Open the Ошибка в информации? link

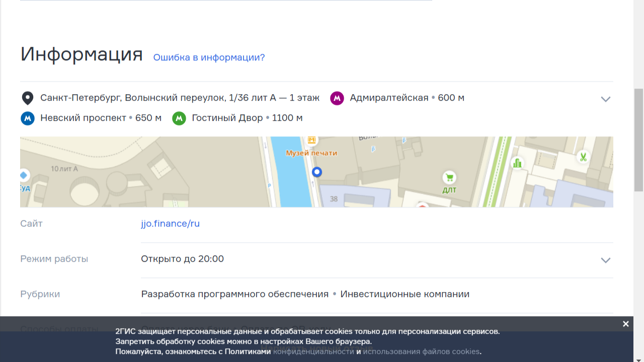click(209, 57)
